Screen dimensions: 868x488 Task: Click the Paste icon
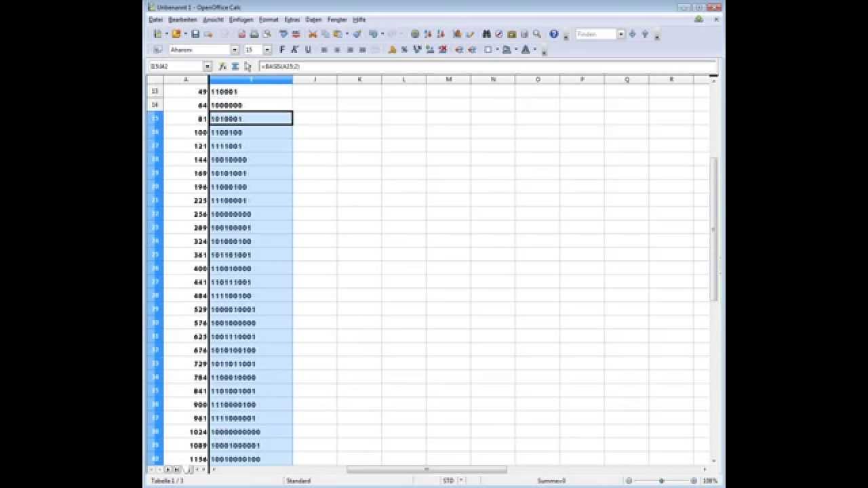pyautogui.click(x=337, y=34)
